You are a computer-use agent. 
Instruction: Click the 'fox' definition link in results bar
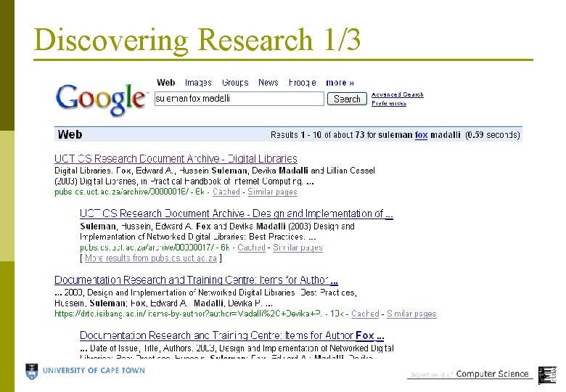click(421, 135)
